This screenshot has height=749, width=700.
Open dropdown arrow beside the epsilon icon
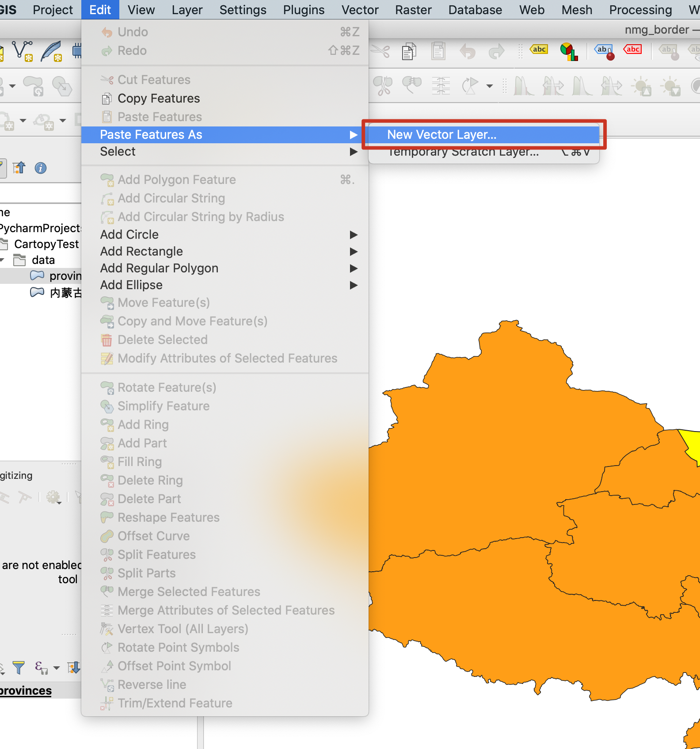point(57,668)
